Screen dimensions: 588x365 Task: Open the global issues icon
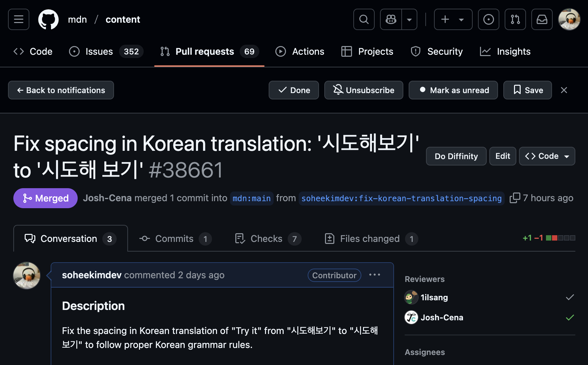click(489, 19)
